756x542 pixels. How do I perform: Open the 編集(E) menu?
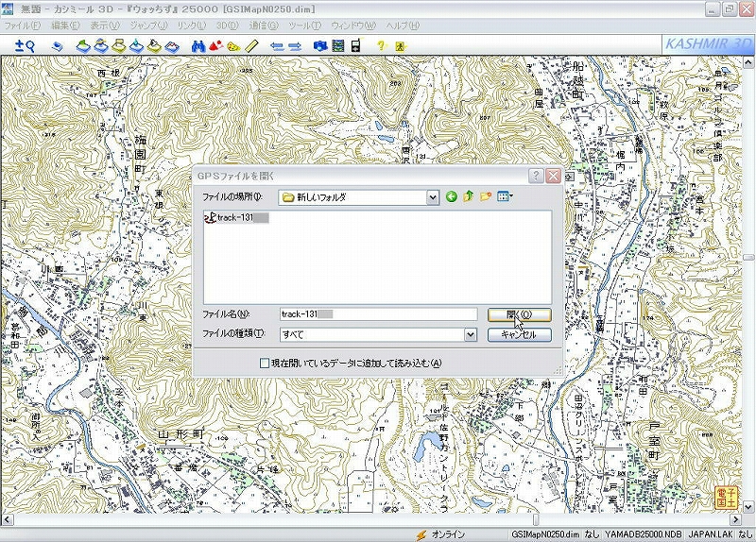65,25
